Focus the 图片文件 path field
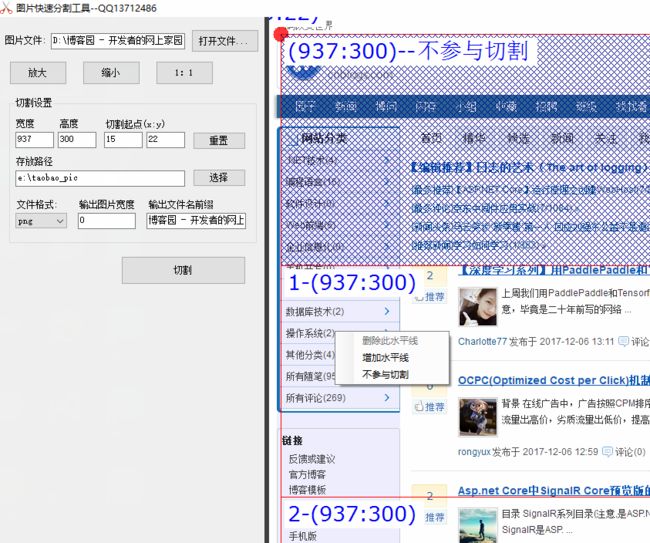This screenshot has height=543, width=650. tap(118, 41)
